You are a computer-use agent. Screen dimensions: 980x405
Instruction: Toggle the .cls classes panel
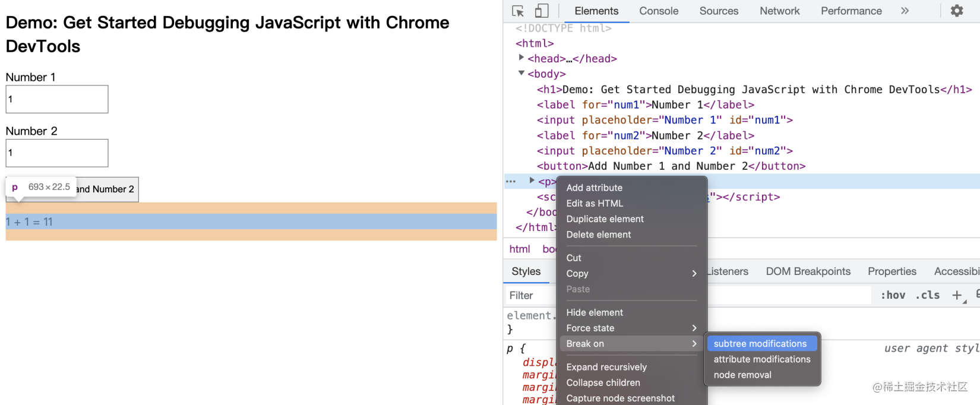click(928, 295)
